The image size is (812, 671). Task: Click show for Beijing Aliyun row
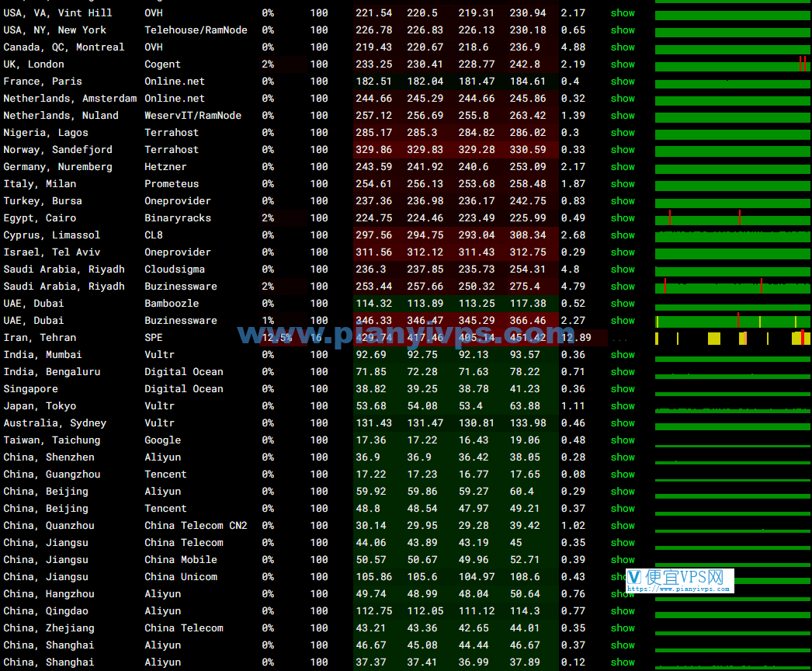point(623,492)
